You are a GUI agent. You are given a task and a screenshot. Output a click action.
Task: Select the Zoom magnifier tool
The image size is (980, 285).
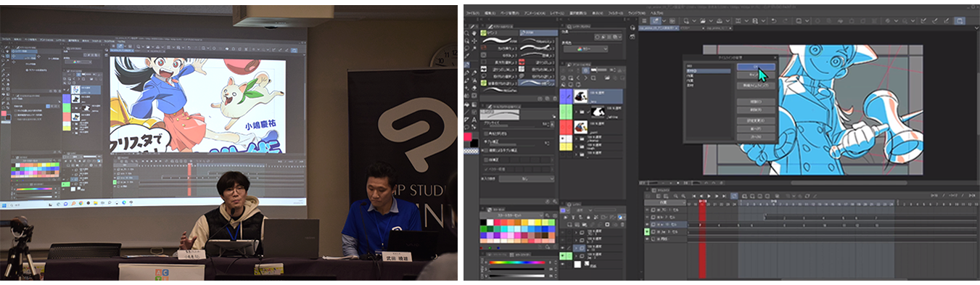tap(466, 33)
